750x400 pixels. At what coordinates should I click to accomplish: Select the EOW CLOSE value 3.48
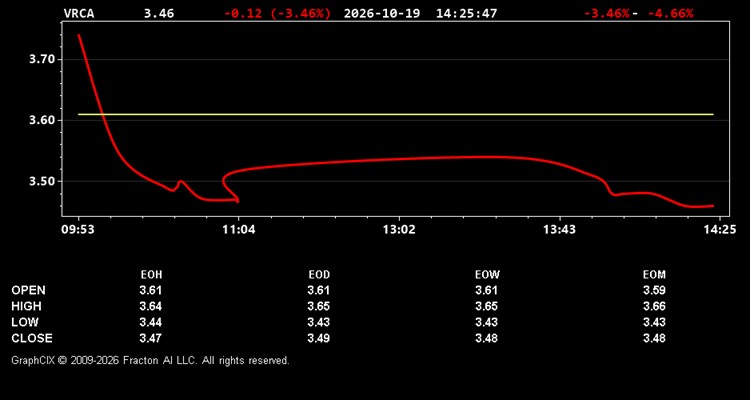(x=486, y=338)
